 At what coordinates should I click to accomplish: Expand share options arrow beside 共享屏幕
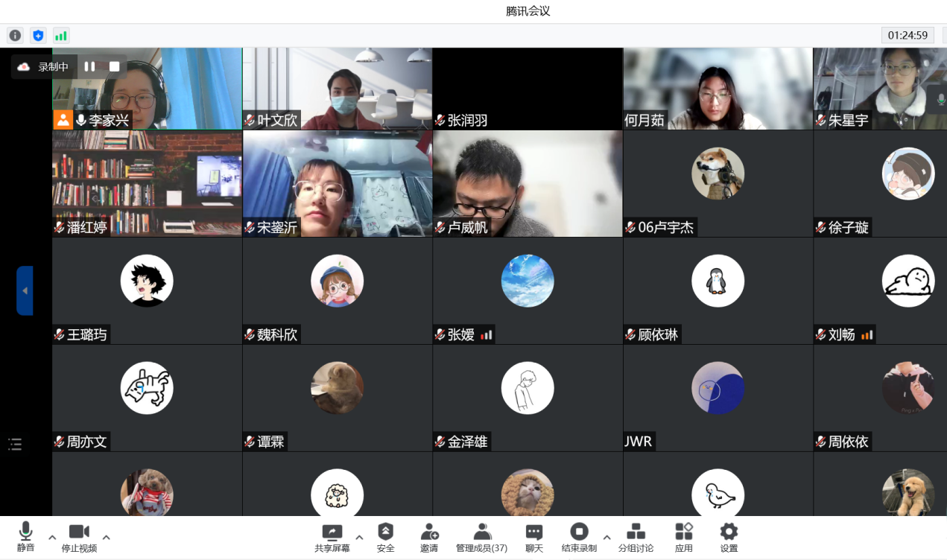[x=359, y=537]
